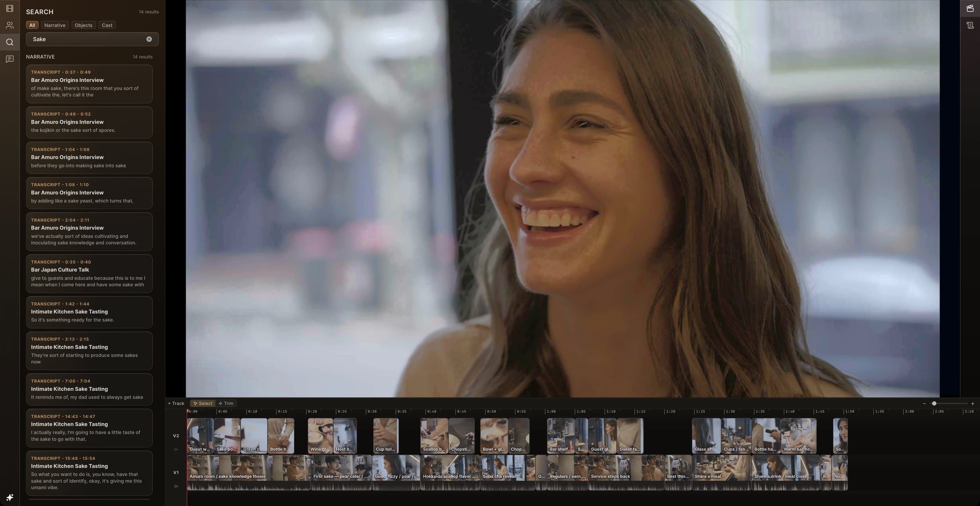
Task: Clear the Sake search query
Action: tap(149, 39)
